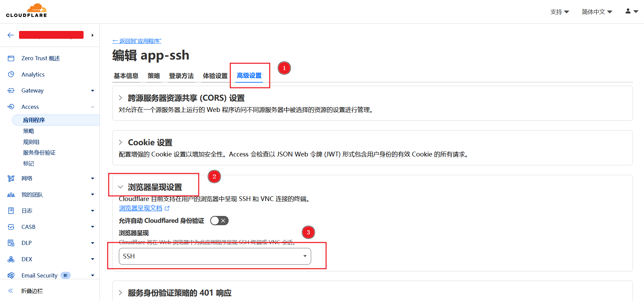Open 策略 in the Access submenu
This screenshot has width=644, height=301.
pyautogui.click(x=29, y=131)
